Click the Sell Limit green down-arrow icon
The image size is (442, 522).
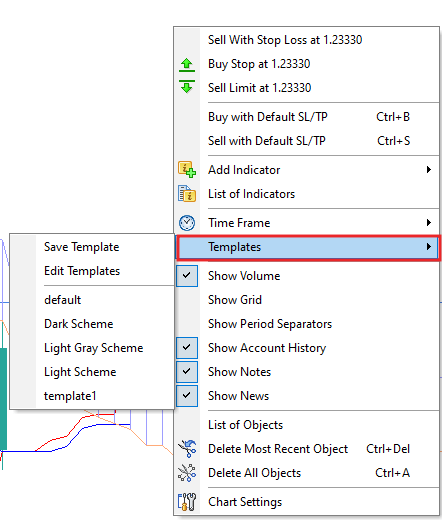pyautogui.click(x=187, y=87)
